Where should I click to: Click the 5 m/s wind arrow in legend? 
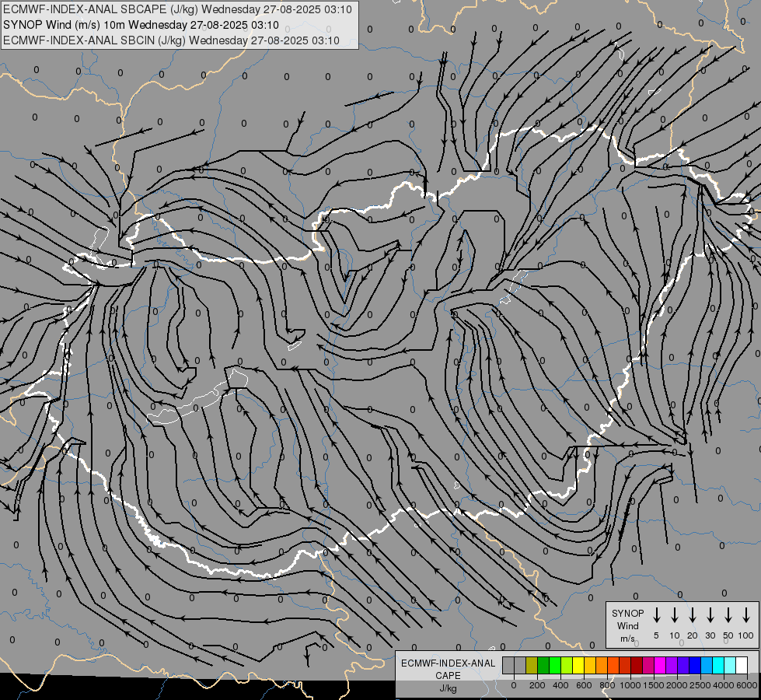coord(656,615)
